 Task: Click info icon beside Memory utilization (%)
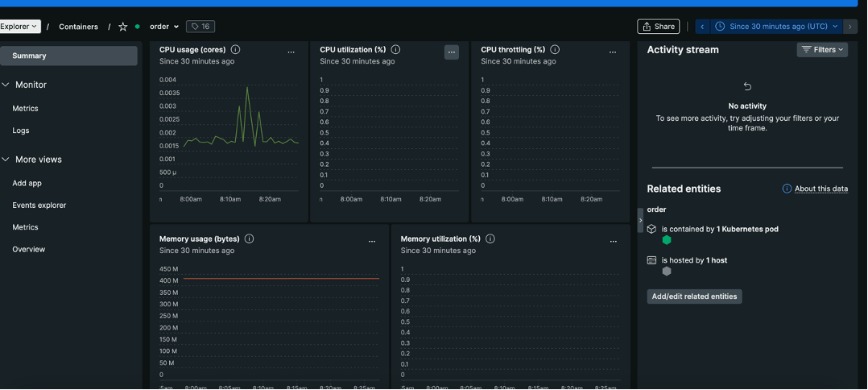point(490,239)
